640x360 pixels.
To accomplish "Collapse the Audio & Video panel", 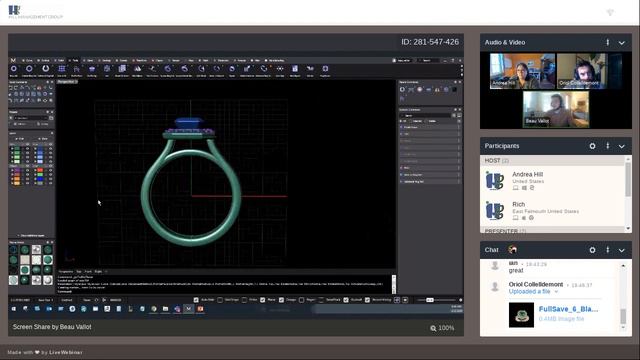I will point(621,42).
